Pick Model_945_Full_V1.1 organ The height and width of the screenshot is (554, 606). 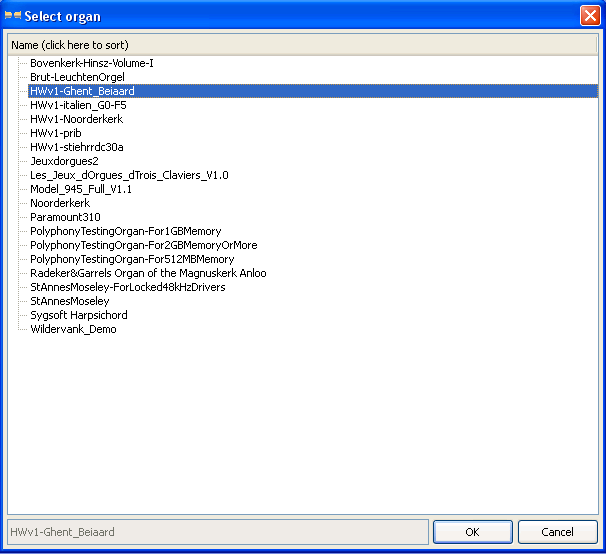81,189
